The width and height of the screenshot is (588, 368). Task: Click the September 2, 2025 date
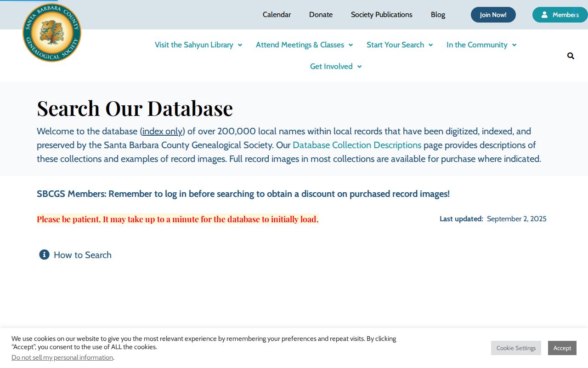[x=517, y=219]
